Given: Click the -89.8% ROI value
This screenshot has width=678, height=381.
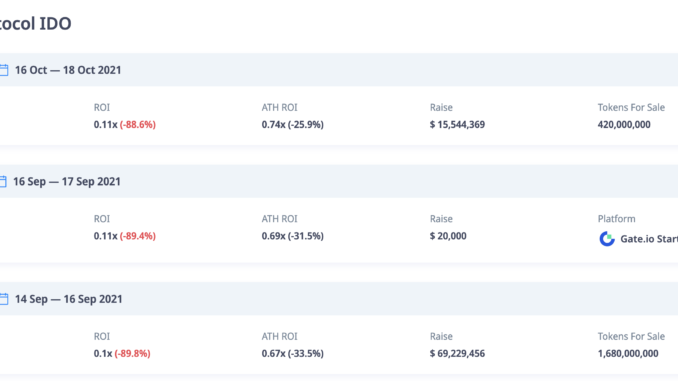Looking at the screenshot, I should pos(132,354).
